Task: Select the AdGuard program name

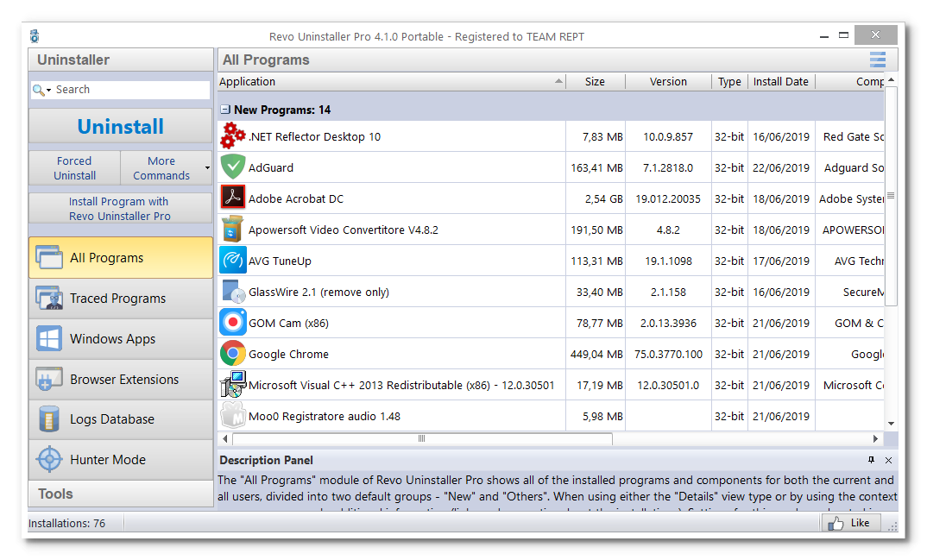Action: coord(271,167)
